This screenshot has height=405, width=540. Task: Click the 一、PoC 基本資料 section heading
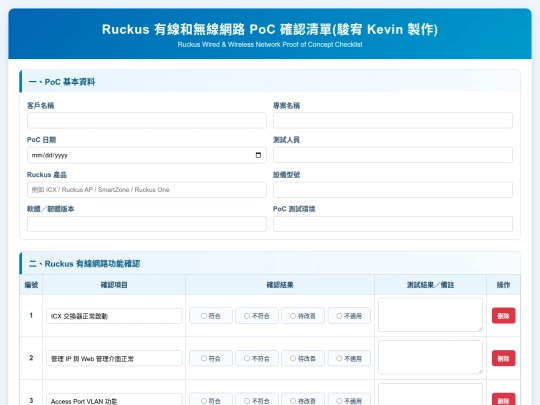62,82
